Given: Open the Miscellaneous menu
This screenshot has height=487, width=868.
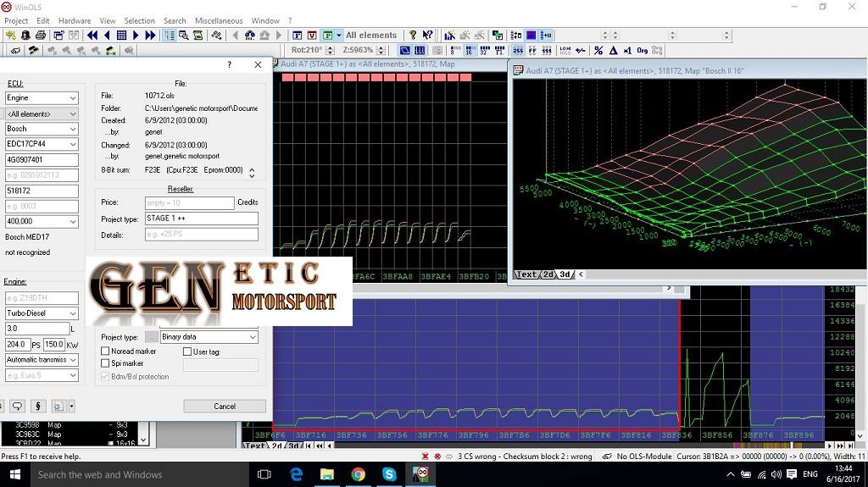Looking at the screenshot, I should coord(219,20).
